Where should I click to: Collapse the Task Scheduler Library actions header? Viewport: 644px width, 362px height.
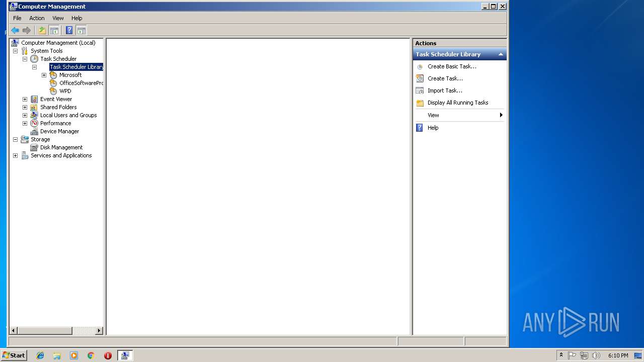pyautogui.click(x=501, y=54)
